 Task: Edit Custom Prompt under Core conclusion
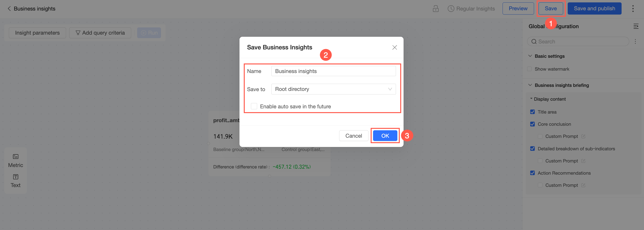tap(583, 136)
